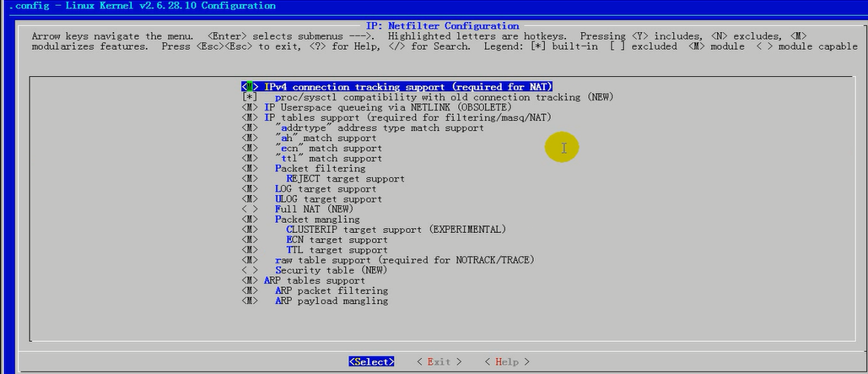Select "ttl" match support row
868x374 pixels.
(328, 159)
